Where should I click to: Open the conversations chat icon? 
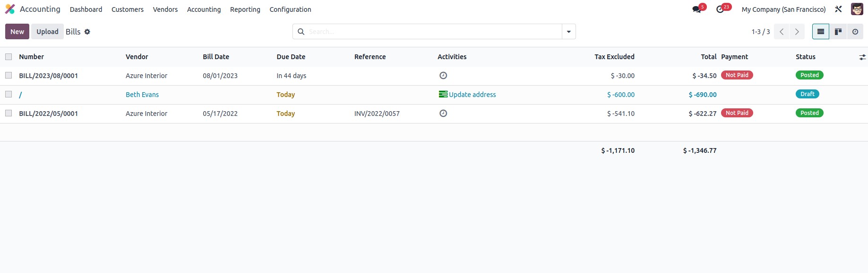[x=696, y=9]
